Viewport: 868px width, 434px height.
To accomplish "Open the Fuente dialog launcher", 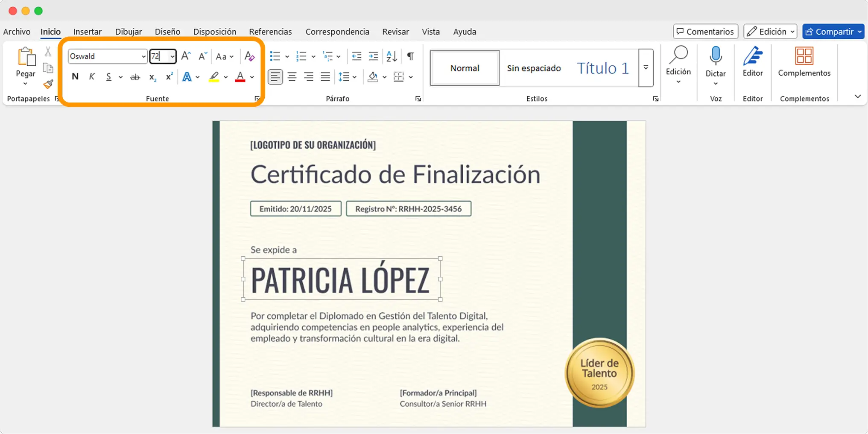I will point(257,99).
